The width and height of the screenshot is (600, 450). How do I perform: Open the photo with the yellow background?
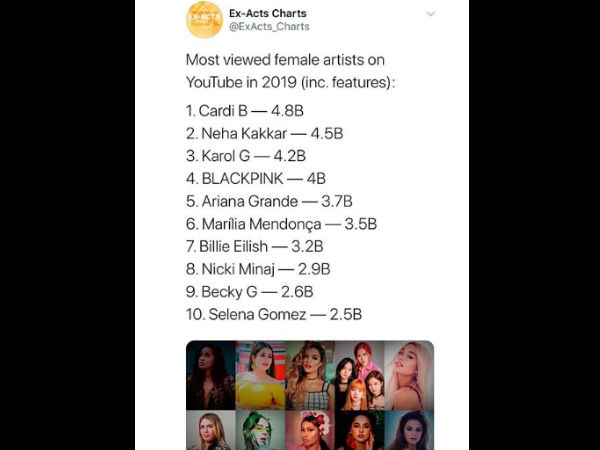point(260,375)
